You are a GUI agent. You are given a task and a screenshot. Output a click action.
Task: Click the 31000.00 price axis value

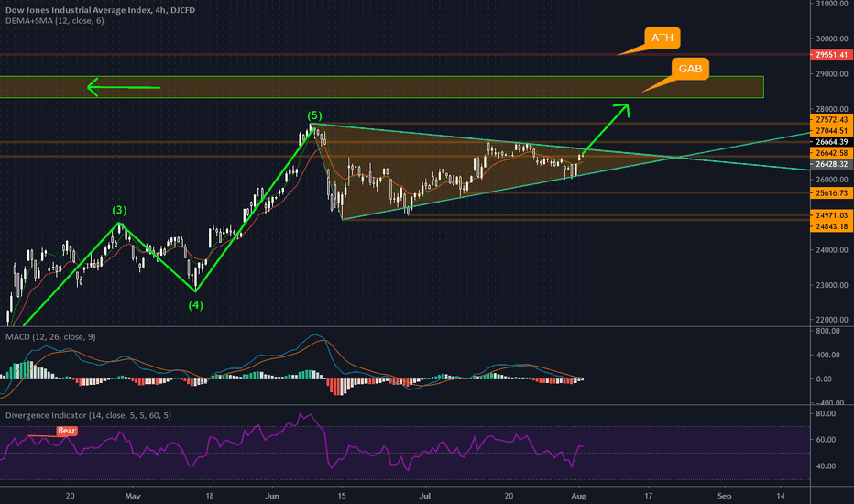[x=832, y=4]
